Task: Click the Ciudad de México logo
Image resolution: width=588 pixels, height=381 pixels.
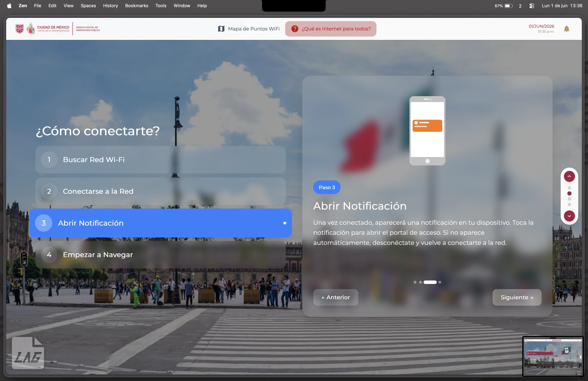Action: pos(42,29)
